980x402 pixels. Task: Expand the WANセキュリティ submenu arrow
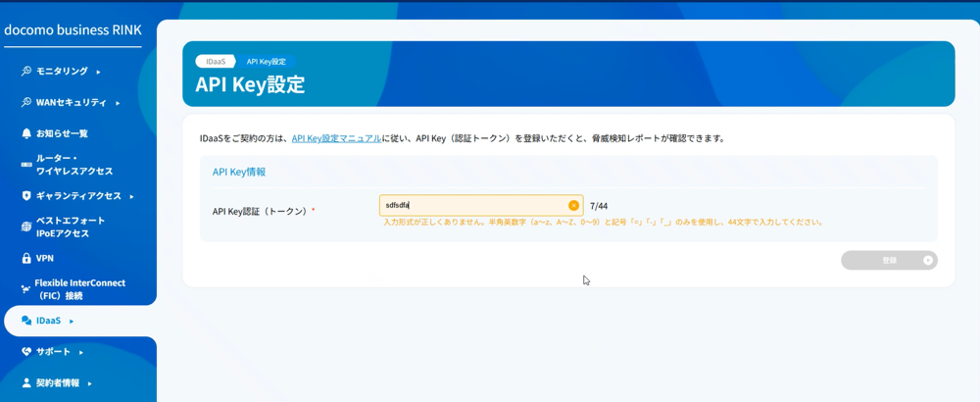(118, 103)
